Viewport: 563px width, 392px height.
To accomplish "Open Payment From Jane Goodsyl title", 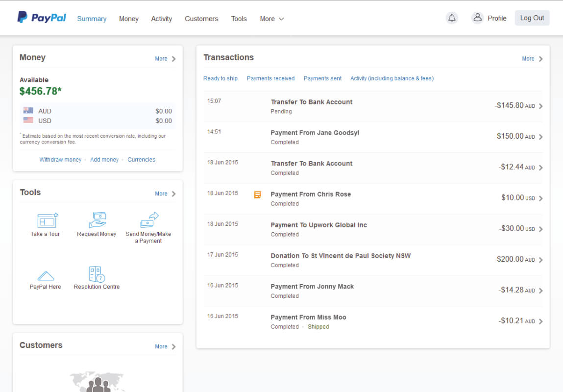I will tap(315, 133).
